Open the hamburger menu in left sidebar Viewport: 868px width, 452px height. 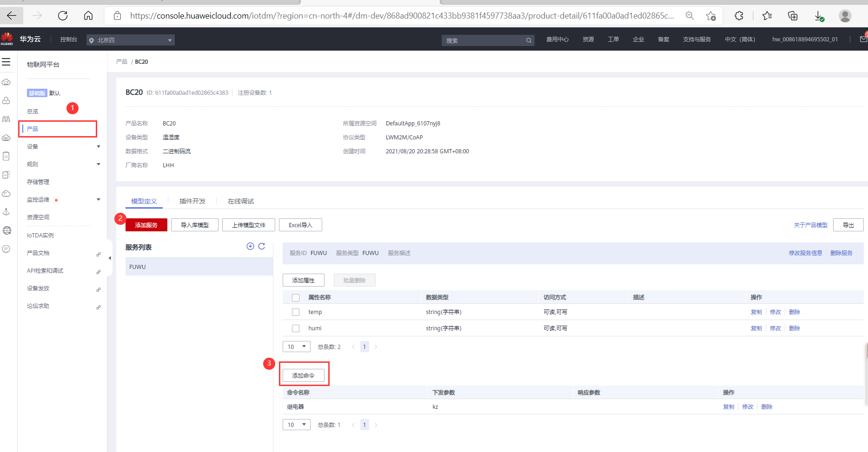pos(6,62)
